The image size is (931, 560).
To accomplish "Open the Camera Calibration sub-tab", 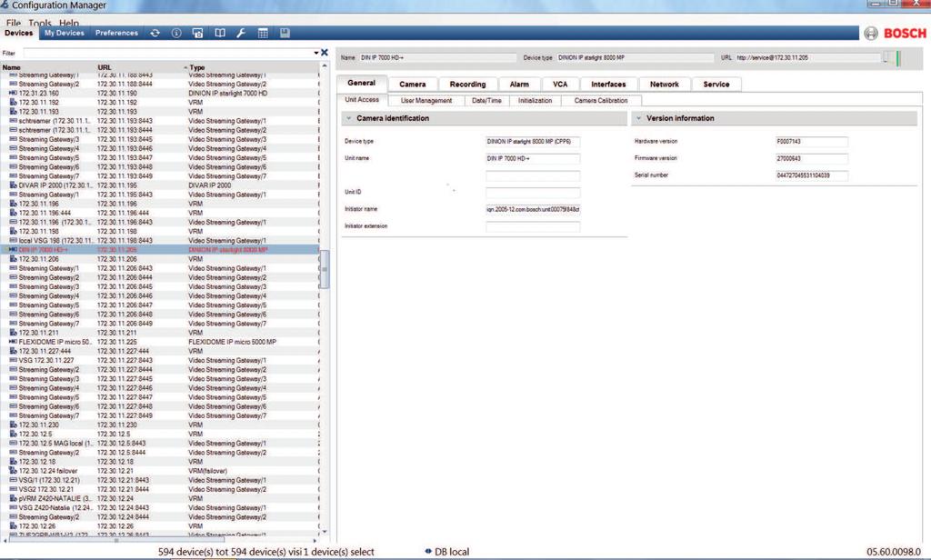I will (600, 101).
